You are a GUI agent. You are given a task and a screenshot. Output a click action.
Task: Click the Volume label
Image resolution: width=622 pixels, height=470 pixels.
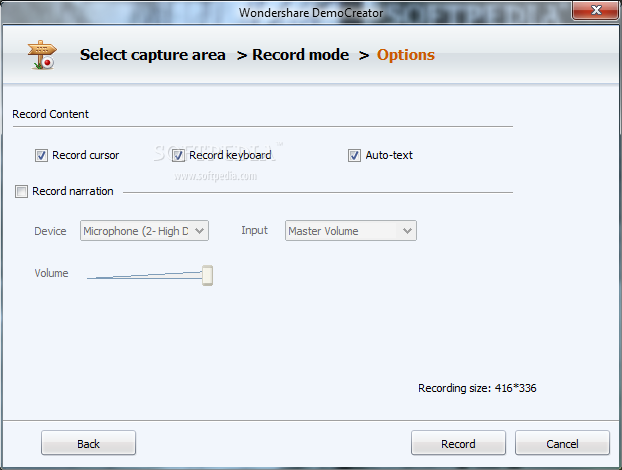click(51, 273)
